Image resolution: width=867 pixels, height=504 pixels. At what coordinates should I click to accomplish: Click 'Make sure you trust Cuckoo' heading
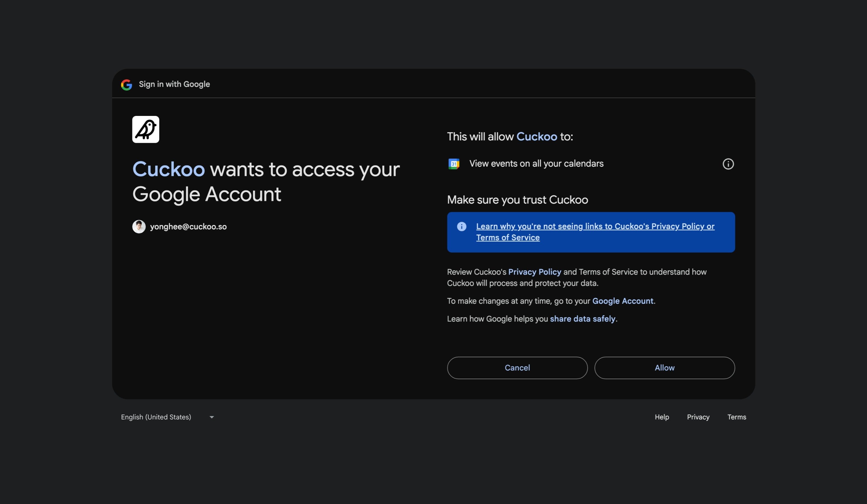pos(517,200)
